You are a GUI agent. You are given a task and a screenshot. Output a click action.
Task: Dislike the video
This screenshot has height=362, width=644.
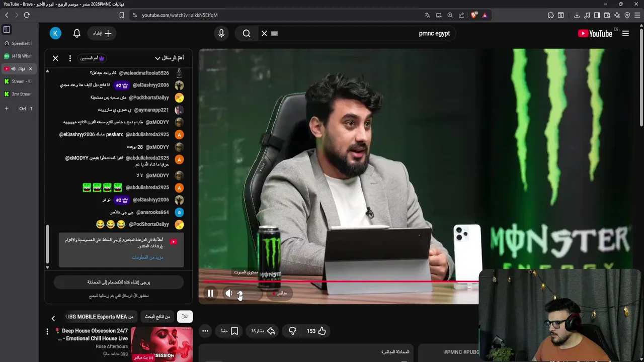pyautogui.click(x=292, y=331)
